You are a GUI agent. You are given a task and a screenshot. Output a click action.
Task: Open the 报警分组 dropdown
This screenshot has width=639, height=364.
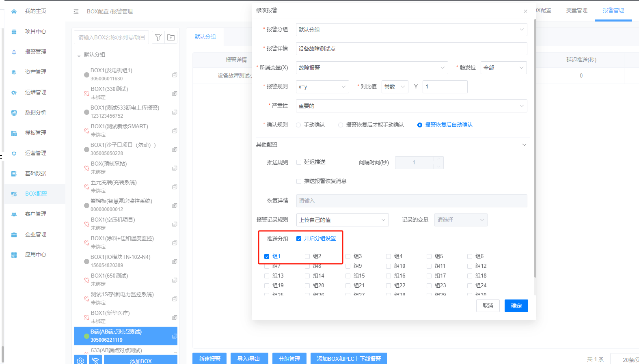[x=411, y=30]
